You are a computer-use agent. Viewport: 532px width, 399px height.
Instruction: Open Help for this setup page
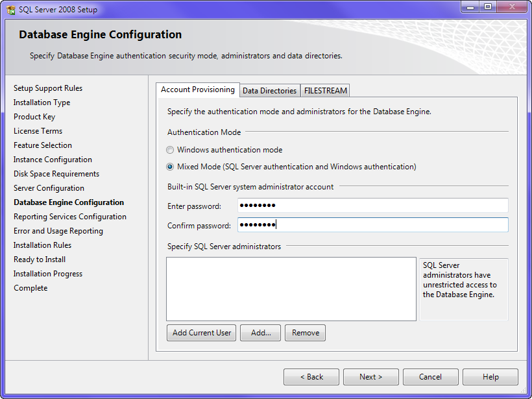point(490,377)
